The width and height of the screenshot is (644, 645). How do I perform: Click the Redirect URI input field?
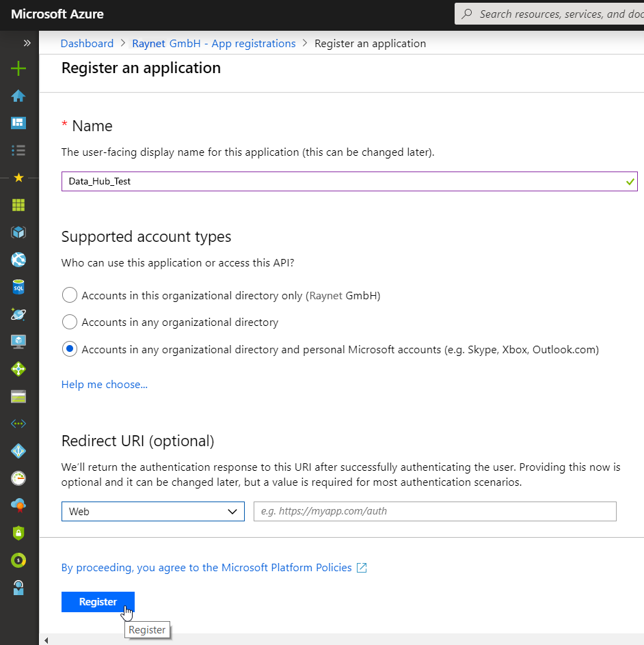click(x=435, y=510)
